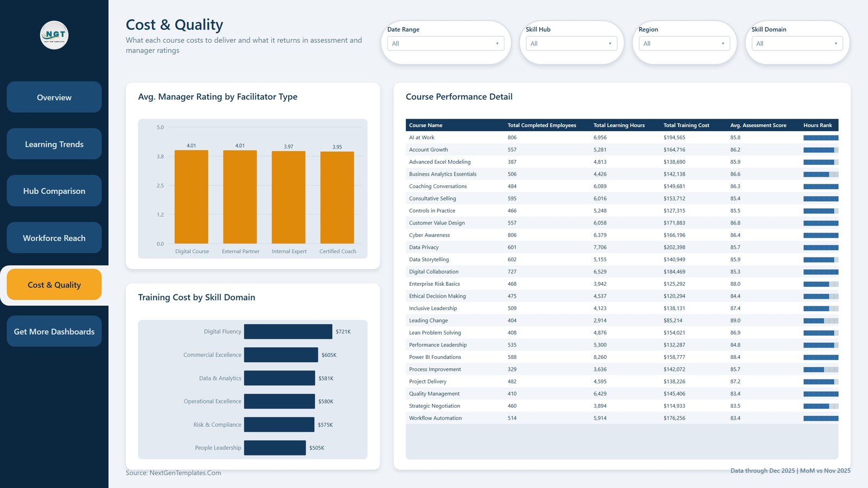This screenshot has width=868, height=488.
Task: Click Power BI Foundations course name
Action: tap(435, 357)
